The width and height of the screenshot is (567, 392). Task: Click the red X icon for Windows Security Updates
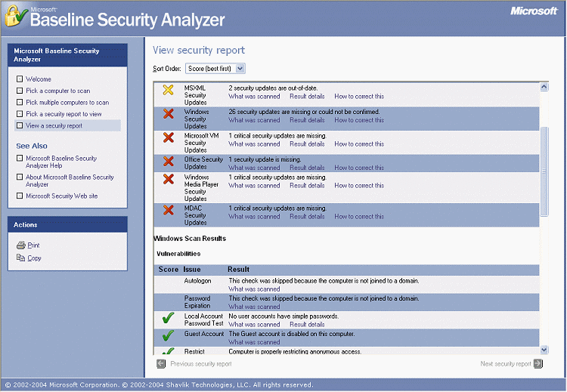tap(168, 113)
